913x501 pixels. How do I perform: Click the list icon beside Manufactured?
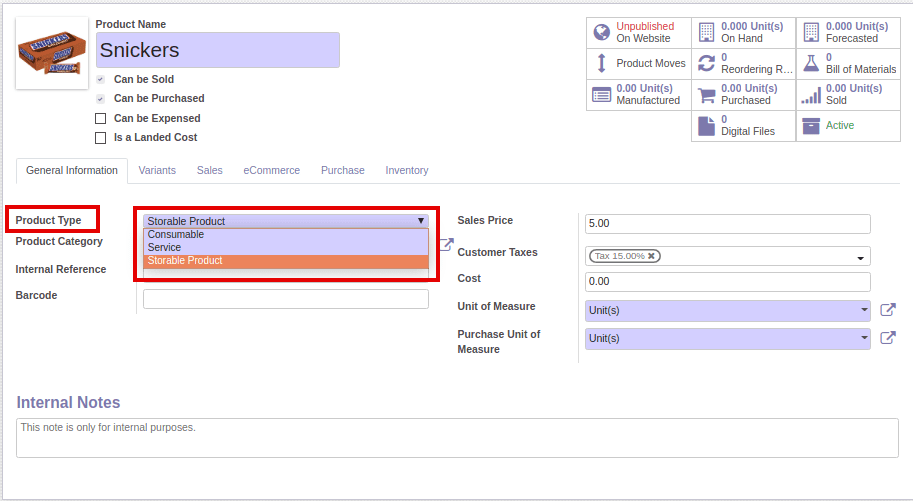pos(601,94)
